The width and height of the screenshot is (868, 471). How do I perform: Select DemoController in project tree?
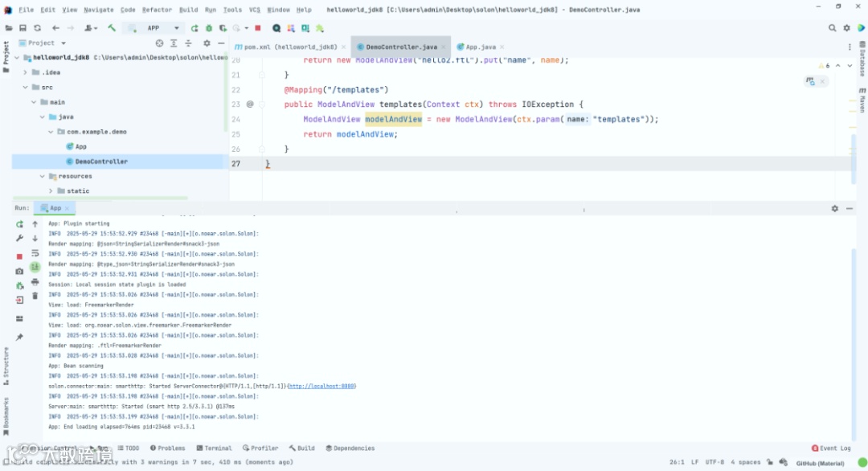point(101,162)
